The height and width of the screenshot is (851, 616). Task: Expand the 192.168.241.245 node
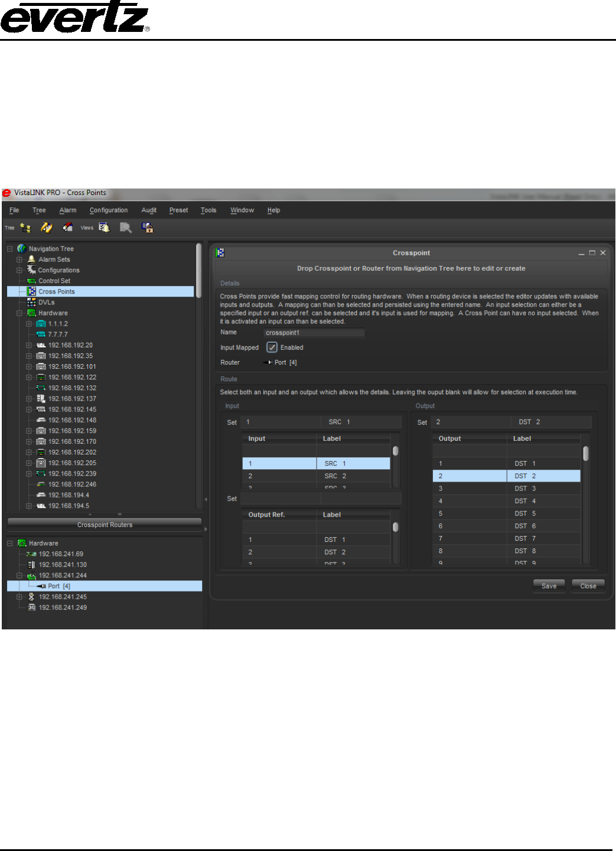tap(19, 597)
